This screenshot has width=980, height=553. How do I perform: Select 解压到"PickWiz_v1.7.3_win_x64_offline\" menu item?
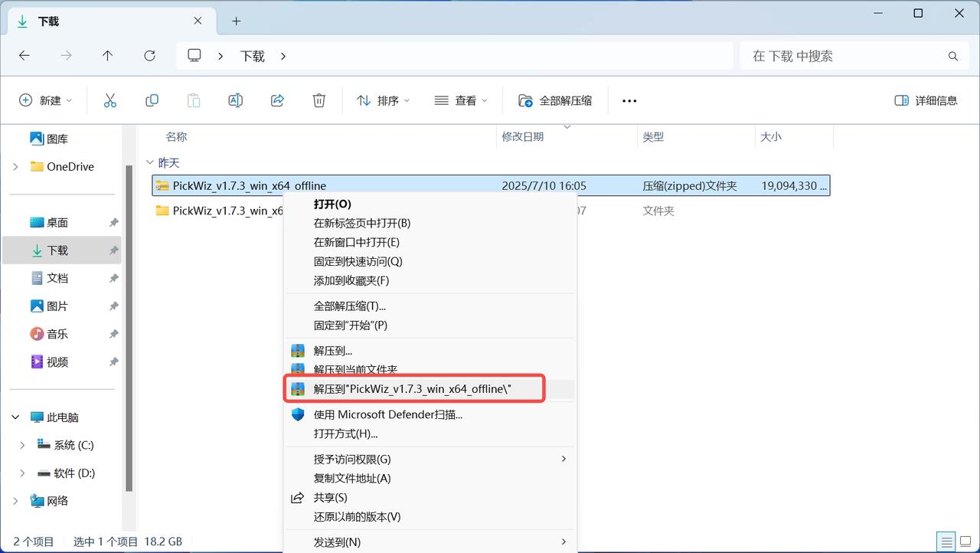(x=413, y=389)
